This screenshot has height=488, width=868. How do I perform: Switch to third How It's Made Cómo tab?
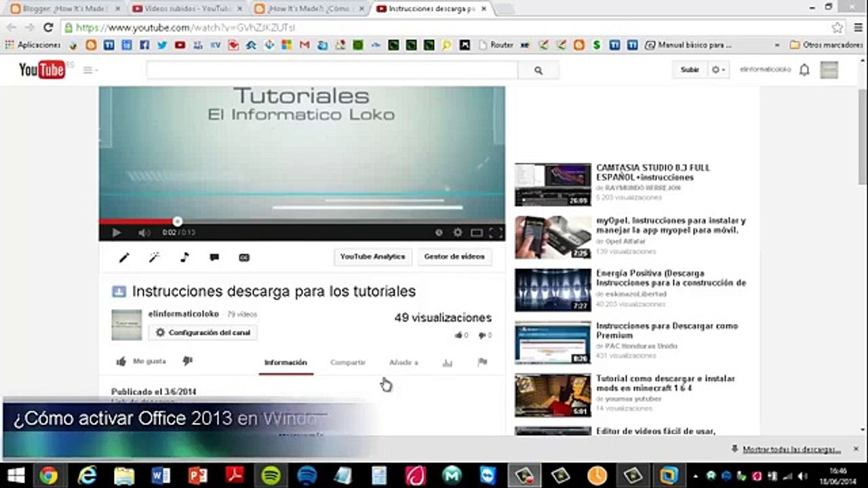(309, 9)
